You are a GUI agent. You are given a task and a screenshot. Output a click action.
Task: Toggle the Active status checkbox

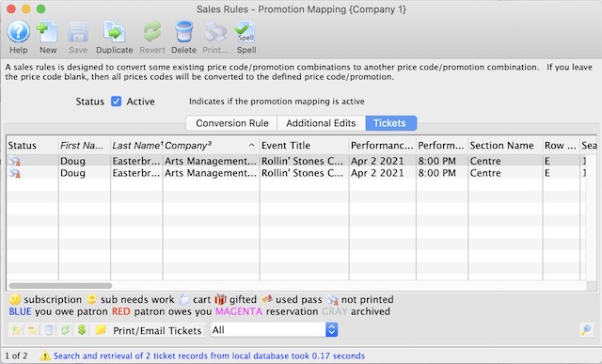pos(116,102)
